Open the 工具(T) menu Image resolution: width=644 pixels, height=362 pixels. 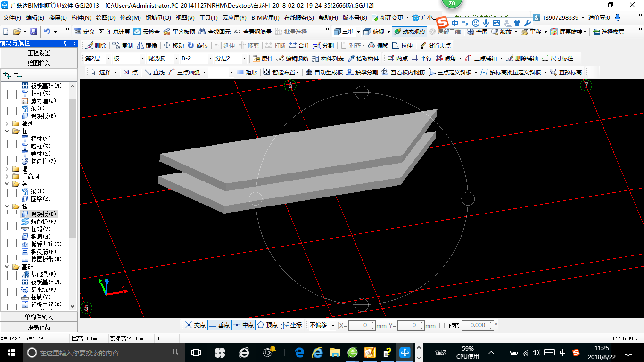tap(208, 18)
